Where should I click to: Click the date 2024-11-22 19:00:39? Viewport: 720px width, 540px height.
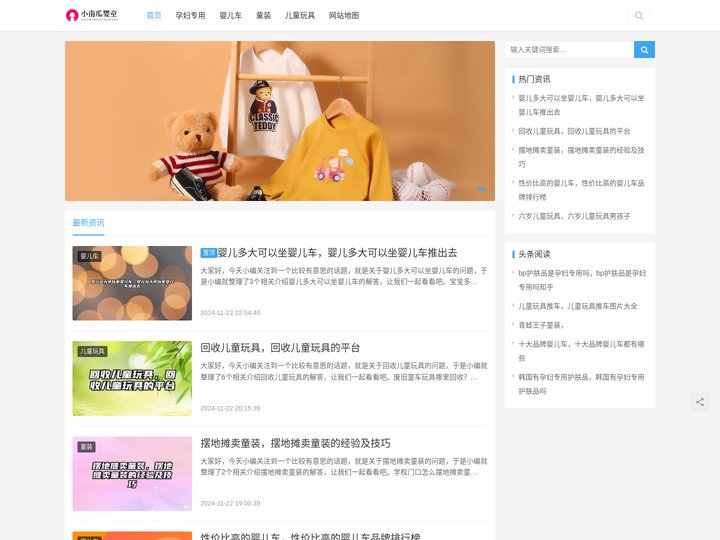230,503
